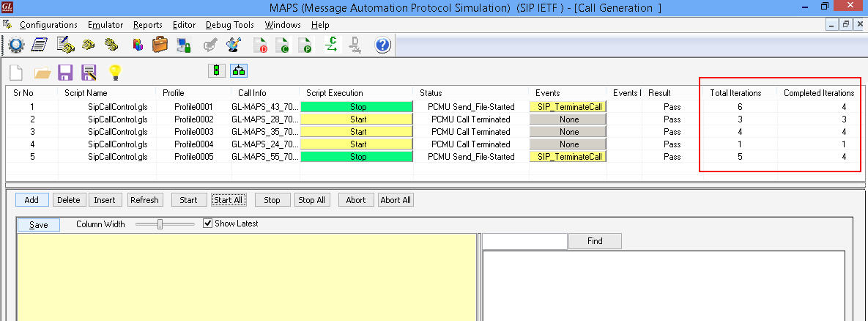The width and height of the screenshot is (868, 321).
Task: Click the None event button in row 2
Action: coord(569,119)
